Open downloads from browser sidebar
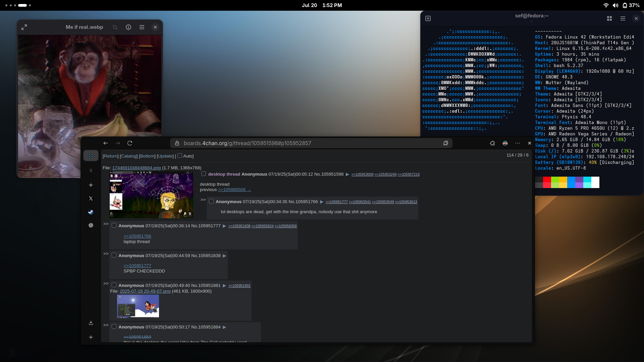 coord(91,323)
